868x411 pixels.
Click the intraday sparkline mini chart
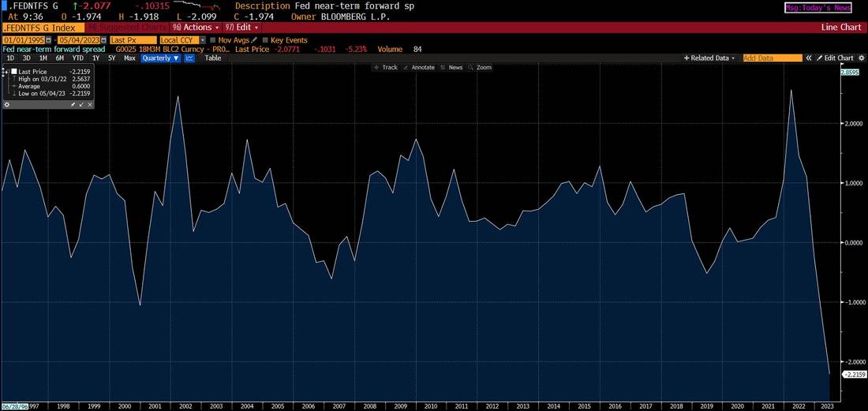197,6
